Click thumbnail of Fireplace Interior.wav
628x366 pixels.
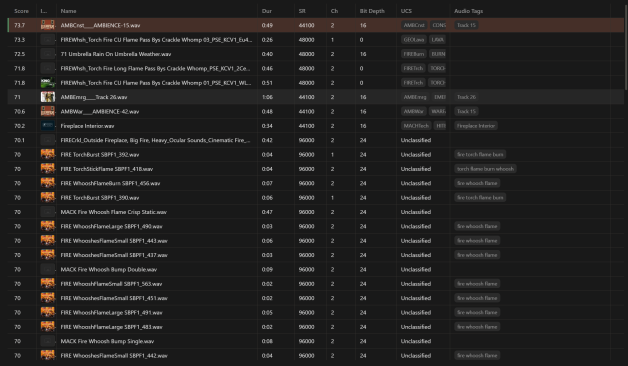point(48,126)
